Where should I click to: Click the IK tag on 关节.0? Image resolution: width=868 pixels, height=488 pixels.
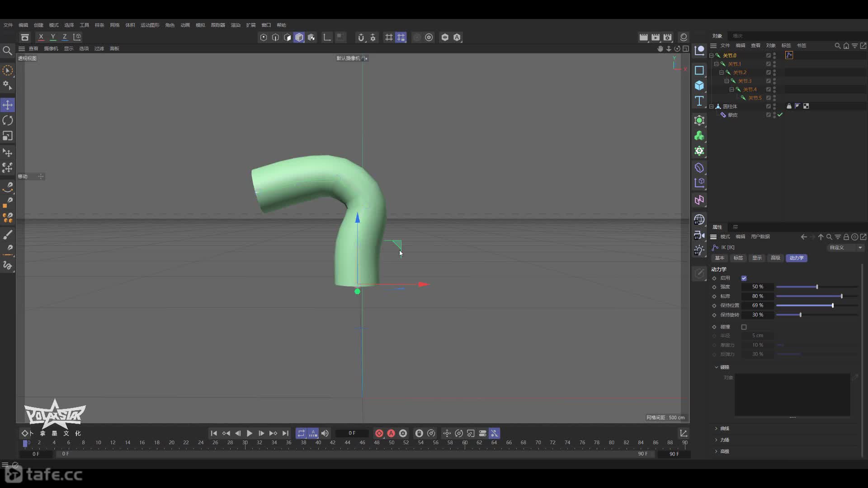click(789, 55)
